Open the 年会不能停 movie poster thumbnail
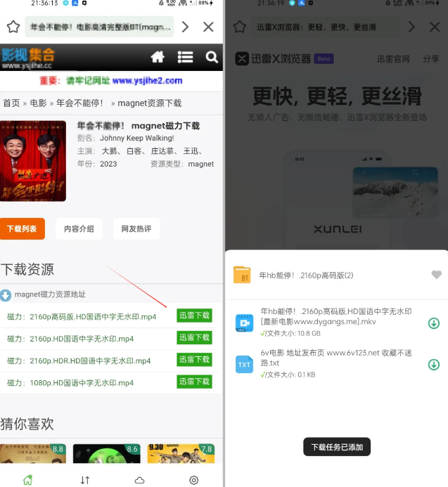 point(33,161)
